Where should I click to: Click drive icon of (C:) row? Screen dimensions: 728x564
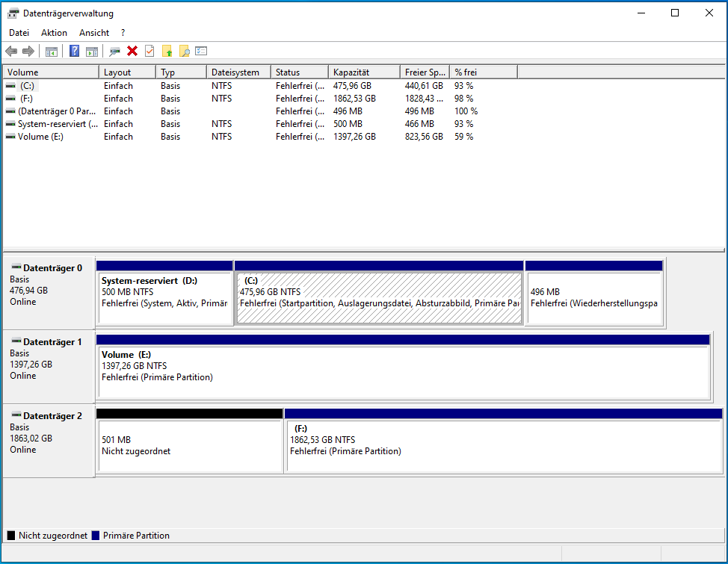pyautogui.click(x=10, y=86)
